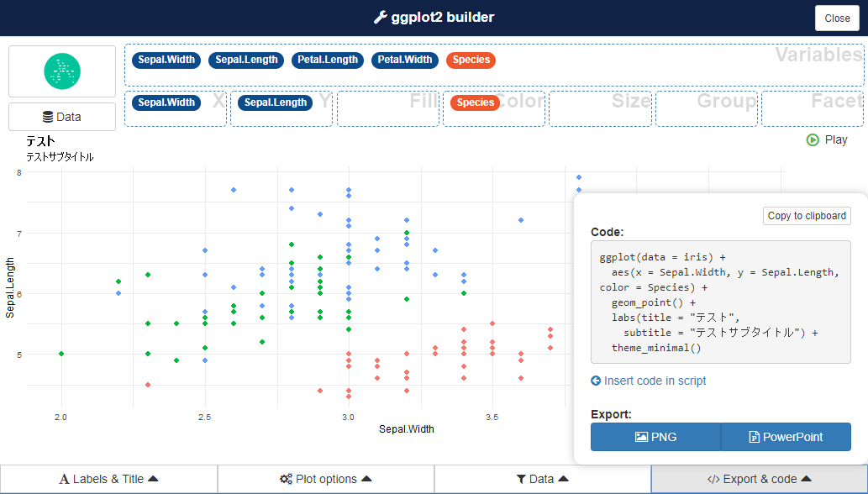Click the empty Fill aesthetic box
Screen dimensions: 868x494
click(387, 109)
